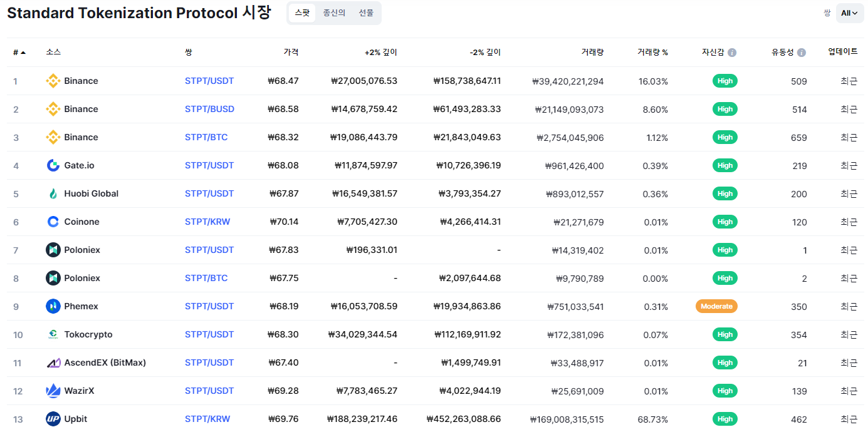Click the Tokocrypto logo icon
Image resolution: width=868 pixels, height=432 pixels.
point(53,334)
